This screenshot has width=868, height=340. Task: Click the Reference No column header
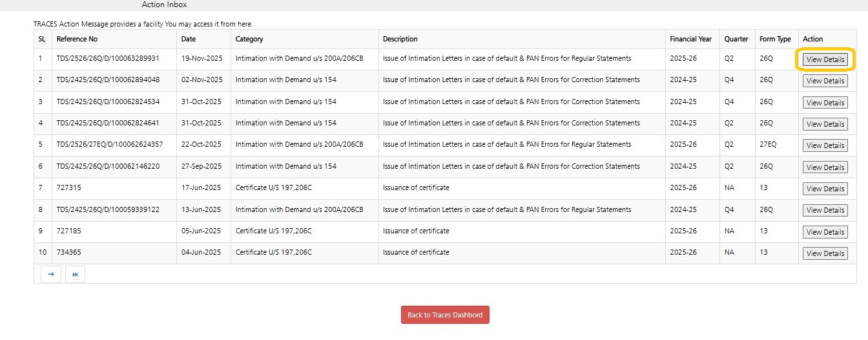[77, 39]
